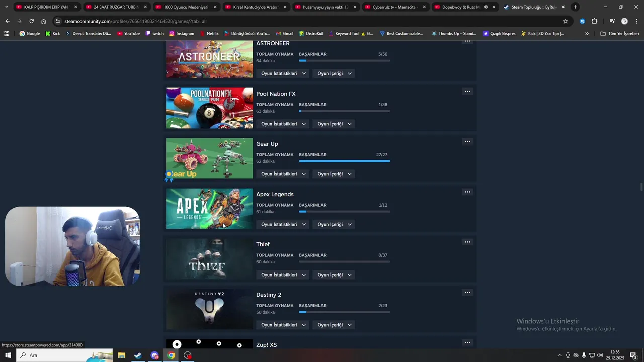Switch to the KALP PİŞİRDİM EKİP YAN tab
The width and height of the screenshot is (644, 362).
pyautogui.click(x=45, y=7)
